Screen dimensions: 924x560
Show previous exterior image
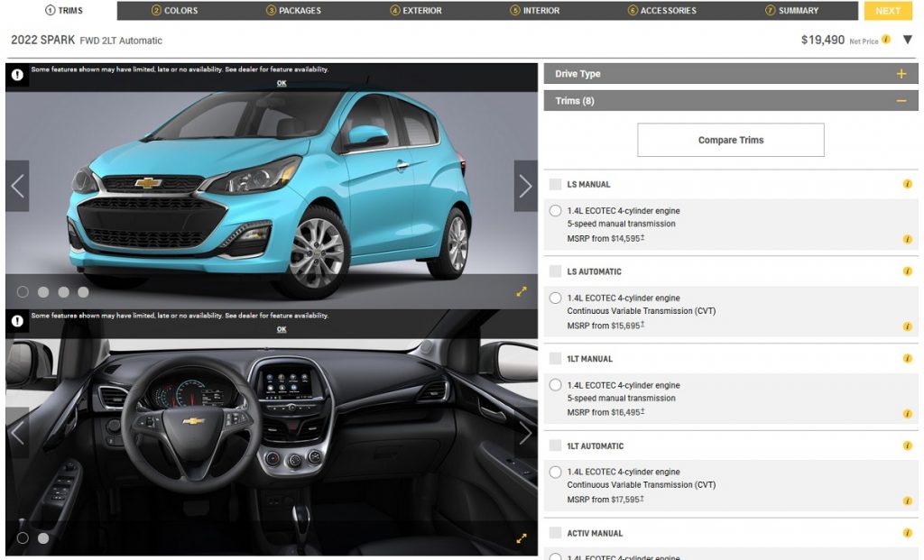point(17,186)
